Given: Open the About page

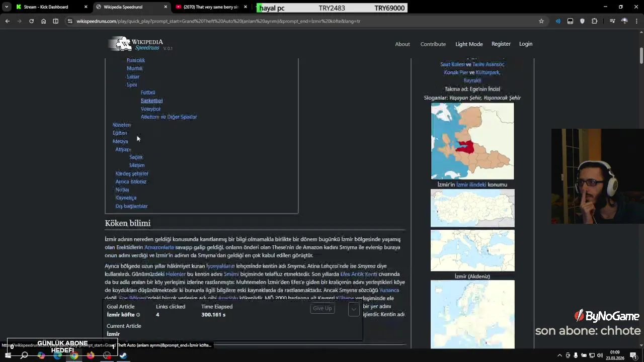Looking at the screenshot, I should click(x=403, y=44).
